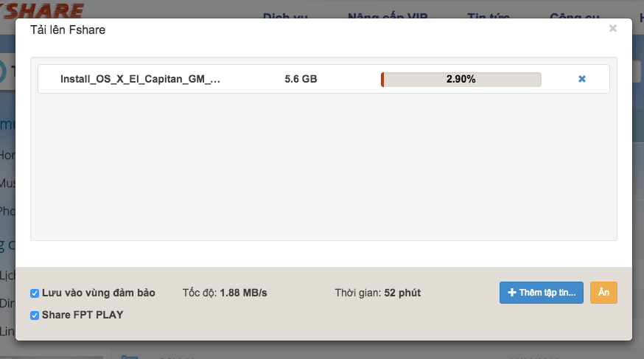
Task: Click the Thời gian 52 phút readout
Action: 377,293
